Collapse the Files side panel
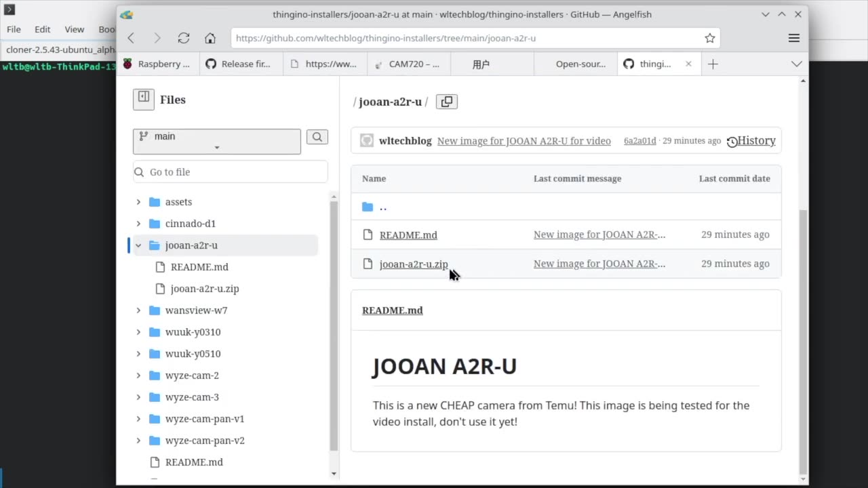Image resolution: width=868 pixels, height=488 pixels. tap(144, 99)
